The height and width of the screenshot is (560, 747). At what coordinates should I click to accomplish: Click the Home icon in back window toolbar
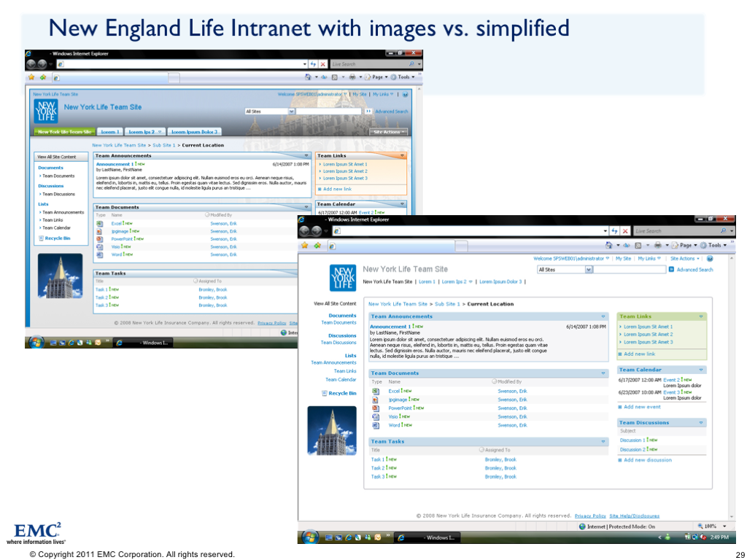tap(308, 77)
